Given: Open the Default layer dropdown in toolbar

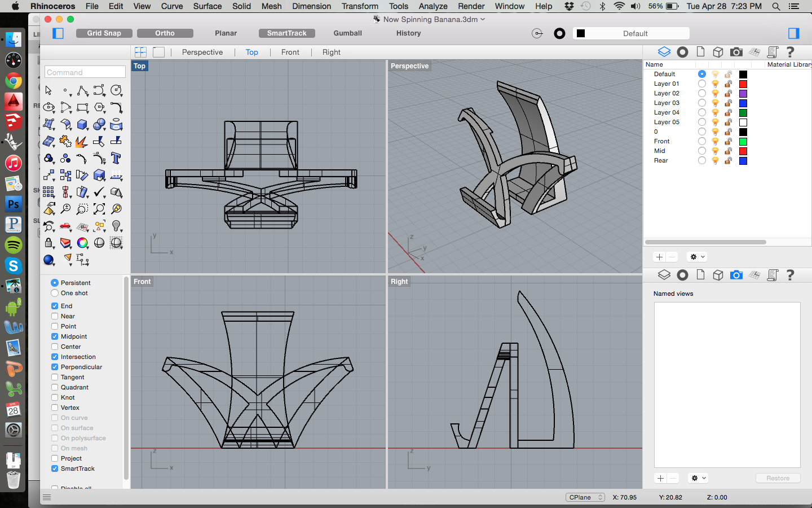Looking at the screenshot, I should (631, 33).
